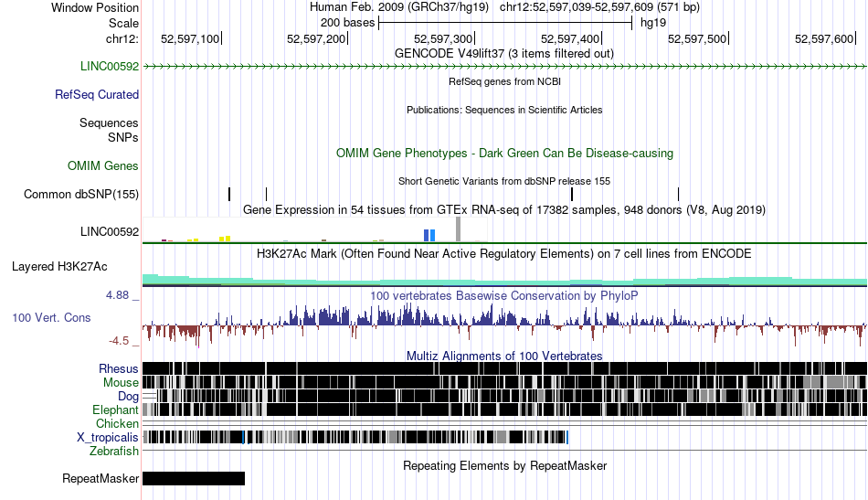Viewport: 868px width, 500px height.
Task: Click the Layered H3K27Ac signal graph
Action: click(504, 281)
